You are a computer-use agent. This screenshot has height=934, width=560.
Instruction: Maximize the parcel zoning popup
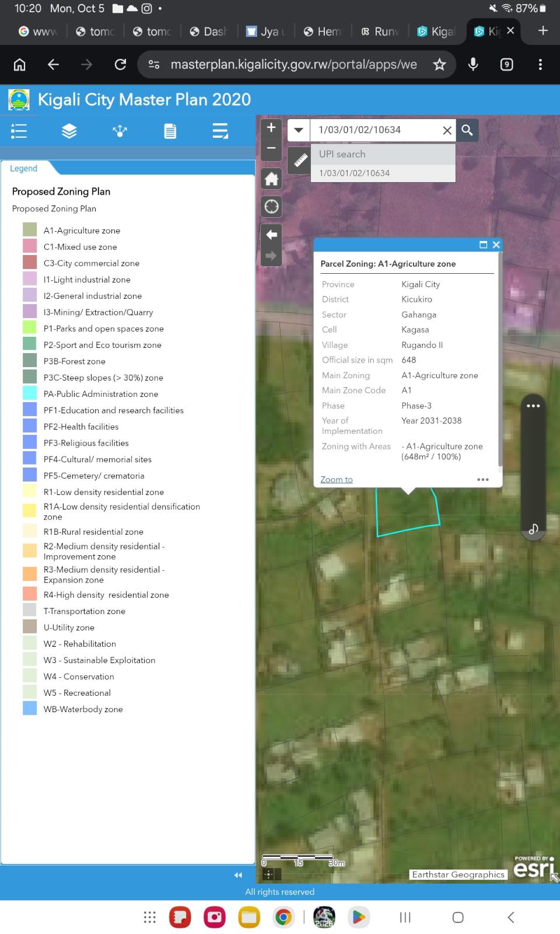tap(483, 245)
